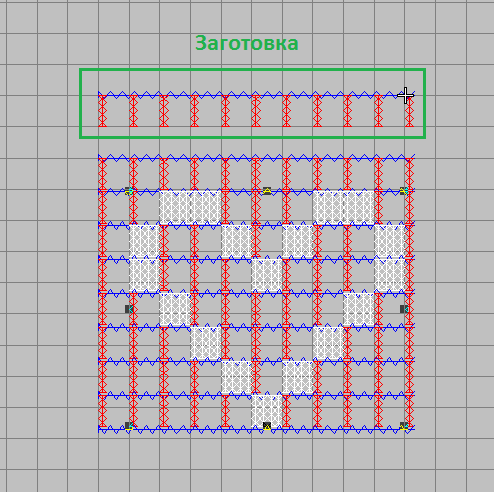Grab the bottom-right corner selection handle
The width and height of the screenshot is (494, 492).
pyautogui.click(x=404, y=426)
